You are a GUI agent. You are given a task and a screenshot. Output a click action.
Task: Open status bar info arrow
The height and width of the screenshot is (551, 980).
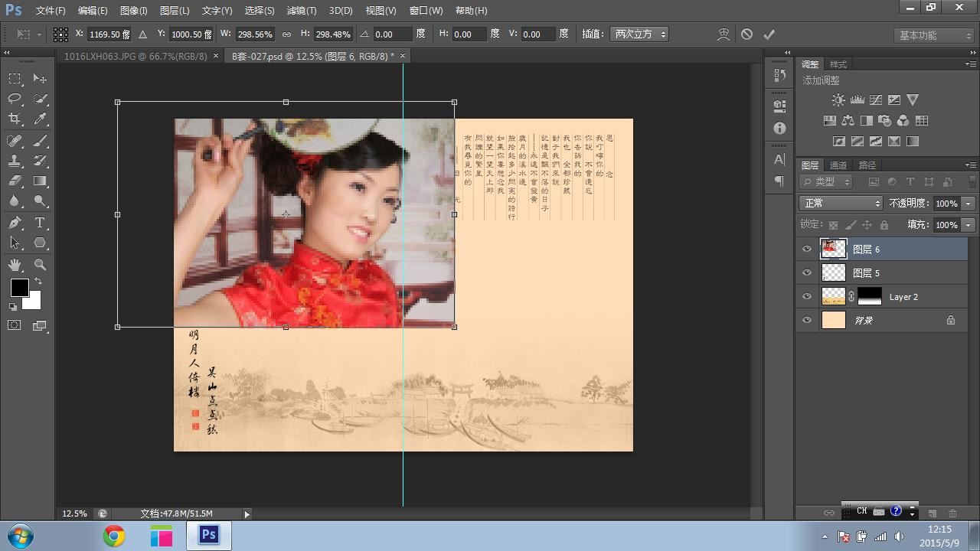coord(247,514)
